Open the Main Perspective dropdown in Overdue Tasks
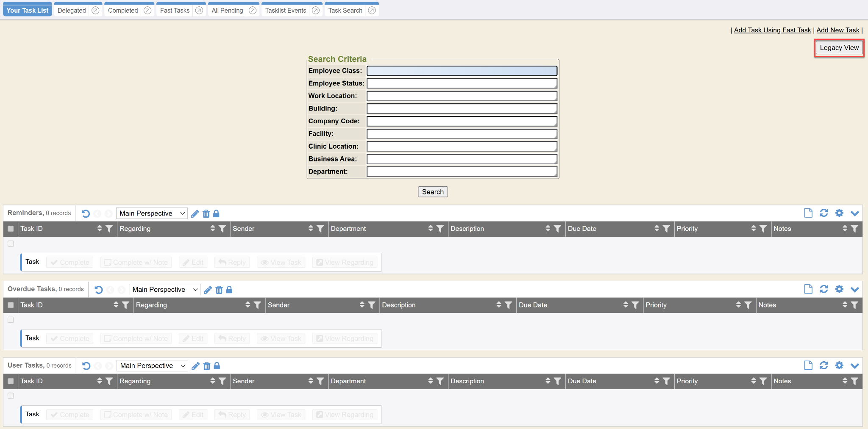Screen dimensions: 868x429 (x=164, y=290)
